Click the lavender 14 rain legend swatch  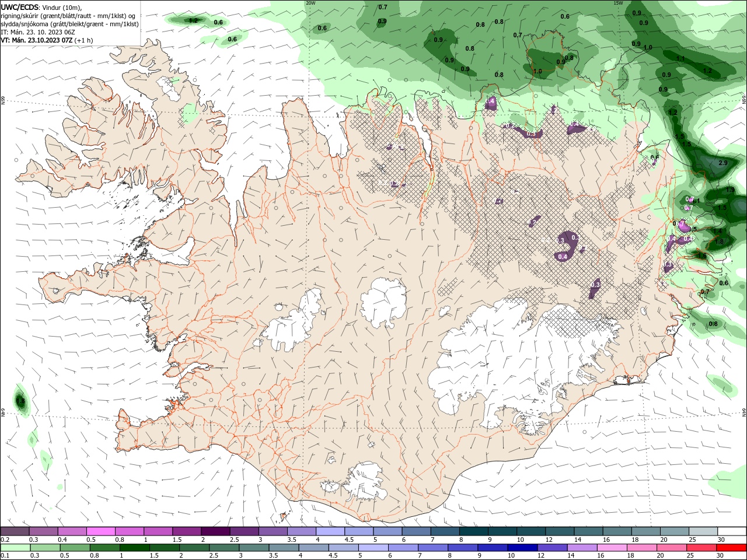[x=582, y=548]
